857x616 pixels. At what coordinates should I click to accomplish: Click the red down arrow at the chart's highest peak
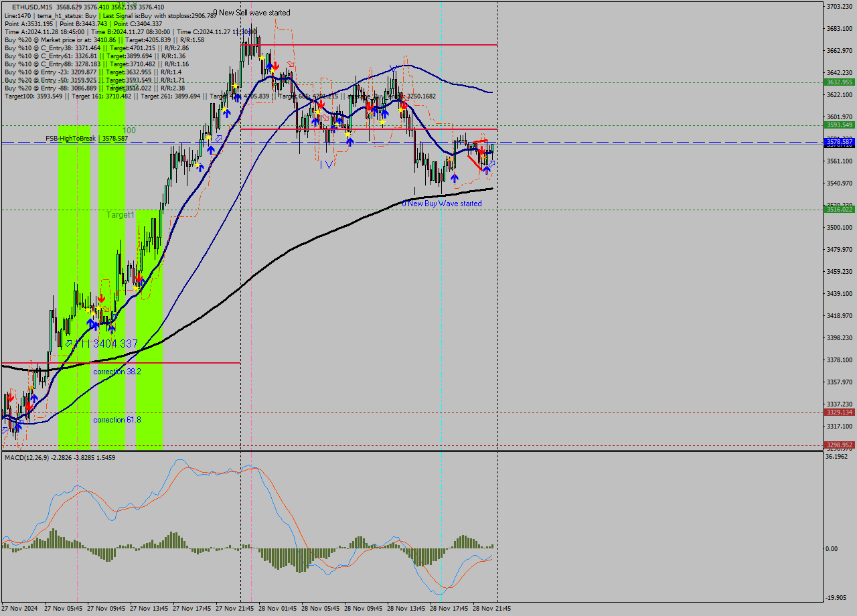tap(276, 66)
